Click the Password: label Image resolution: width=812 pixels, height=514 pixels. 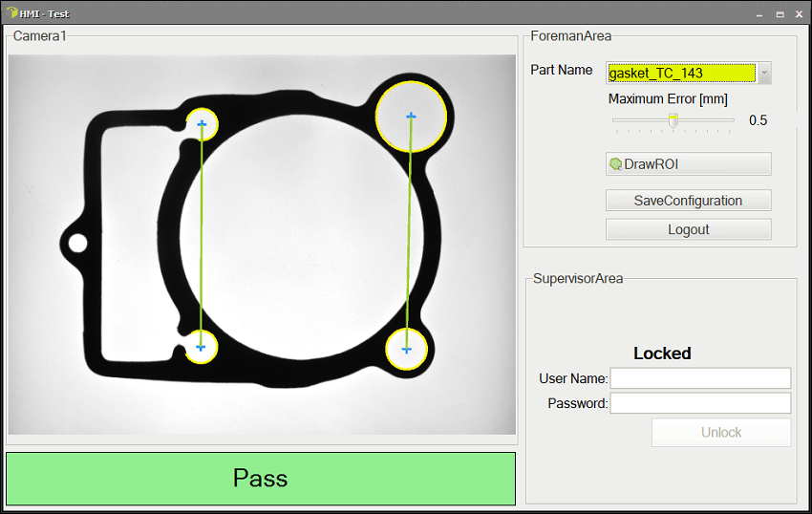click(578, 403)
